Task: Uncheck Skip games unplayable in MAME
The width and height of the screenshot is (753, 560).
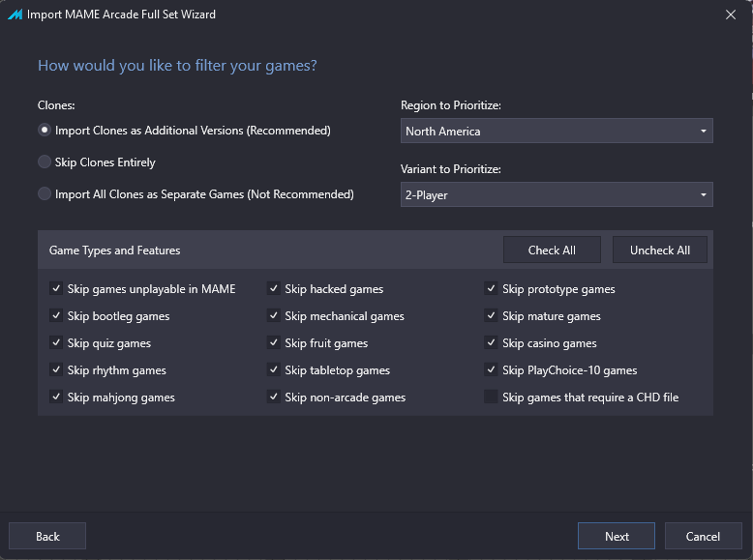Action: click(56, 288)
